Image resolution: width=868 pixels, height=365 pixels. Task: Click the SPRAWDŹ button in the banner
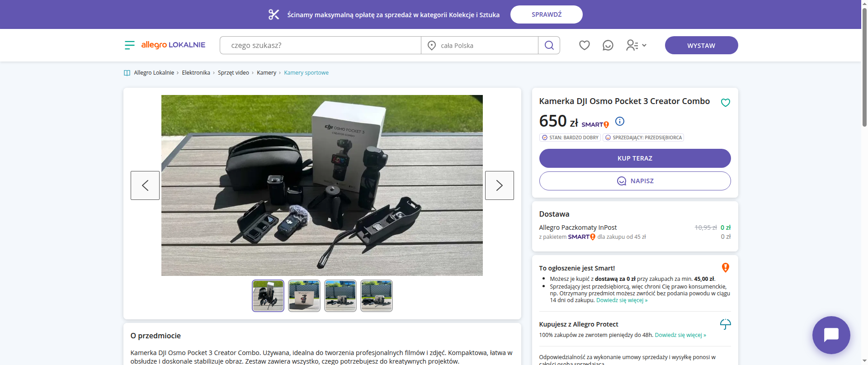[x=547, y=14]
